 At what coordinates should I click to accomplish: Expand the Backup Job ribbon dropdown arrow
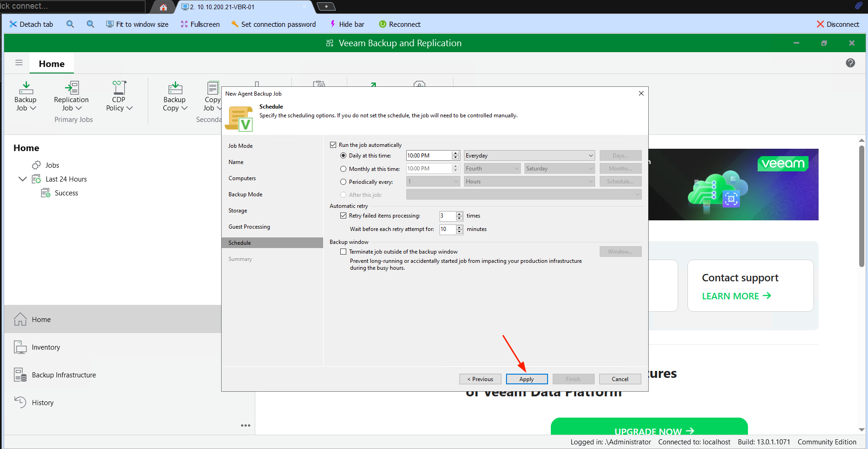pos(33,108)
